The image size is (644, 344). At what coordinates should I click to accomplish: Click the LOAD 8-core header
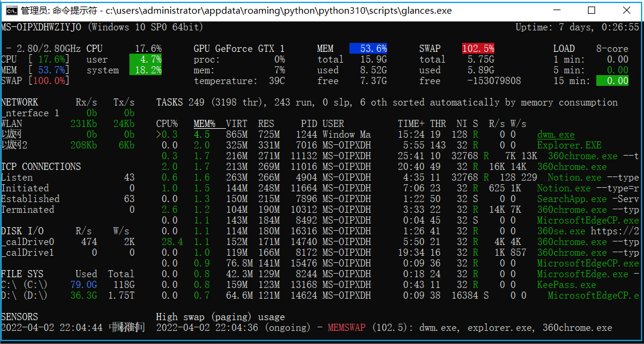[x=591, y=48]
